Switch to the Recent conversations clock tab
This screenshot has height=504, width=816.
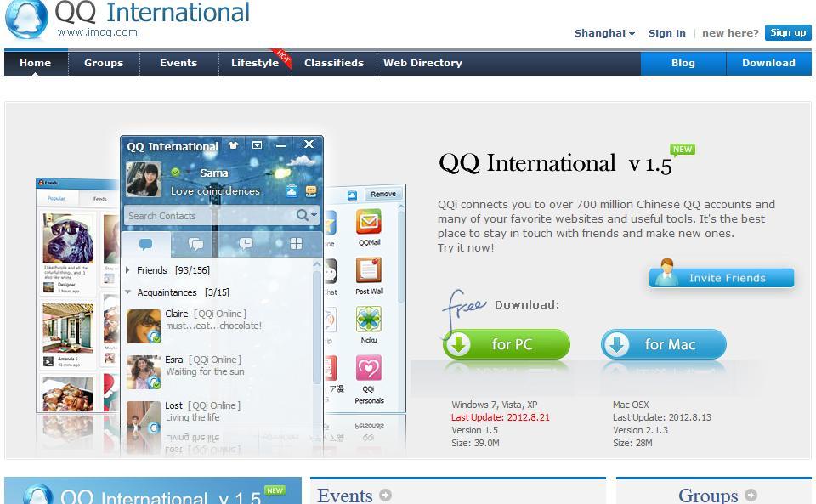pyautogui.click(x=246, y=244)
